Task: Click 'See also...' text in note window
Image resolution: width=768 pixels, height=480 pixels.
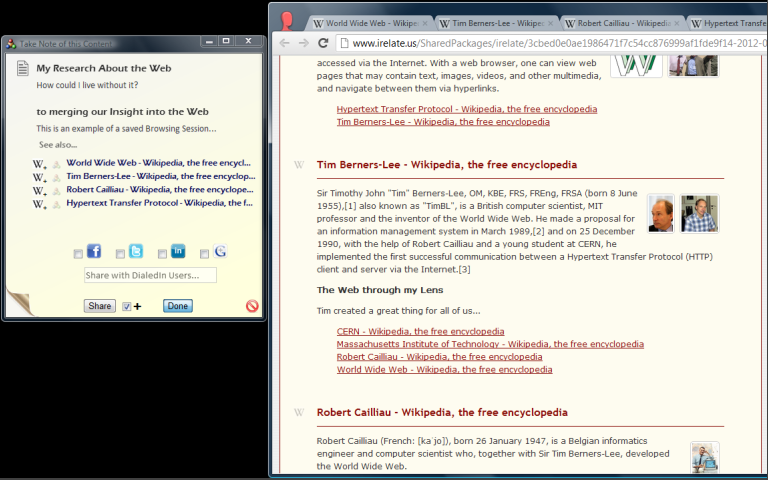Action: (58, 145)
